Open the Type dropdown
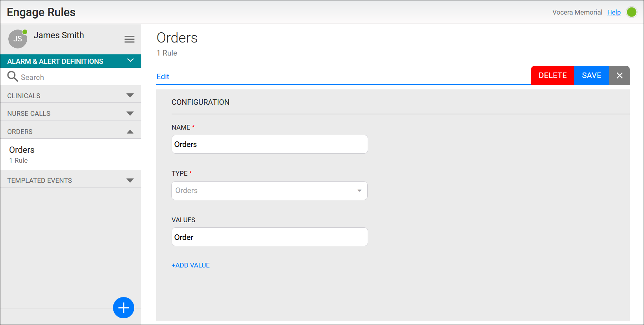This screenshot has height=325, width=644. pos(269,191)
